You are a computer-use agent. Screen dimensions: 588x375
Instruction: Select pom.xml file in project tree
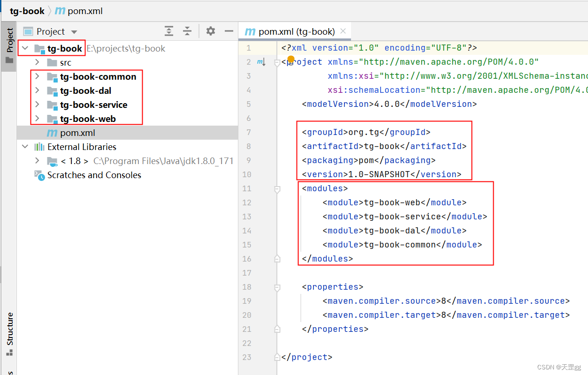point(78,133)
